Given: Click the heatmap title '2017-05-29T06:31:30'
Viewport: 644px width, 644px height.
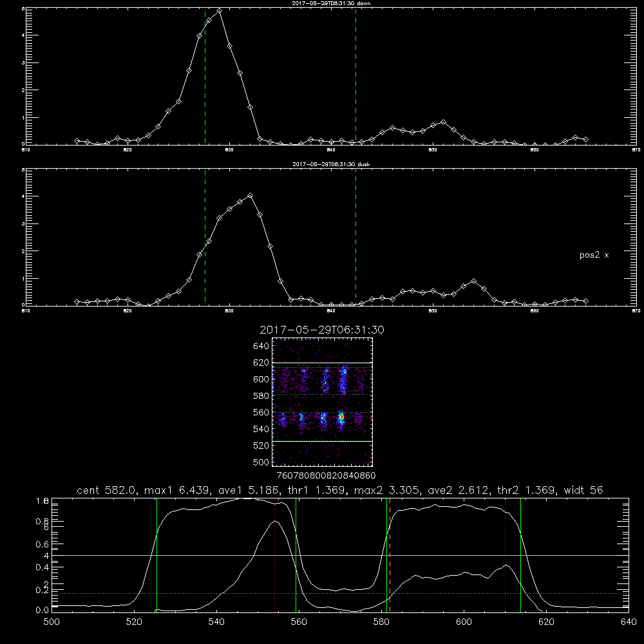Looking at the screenshot, I should [x=322, y=330].
